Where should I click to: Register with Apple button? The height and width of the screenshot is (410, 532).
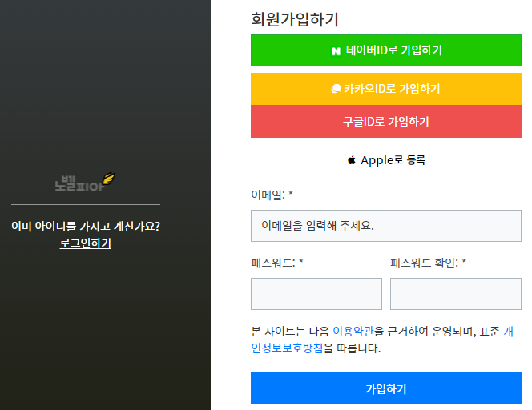click(385, 160)
